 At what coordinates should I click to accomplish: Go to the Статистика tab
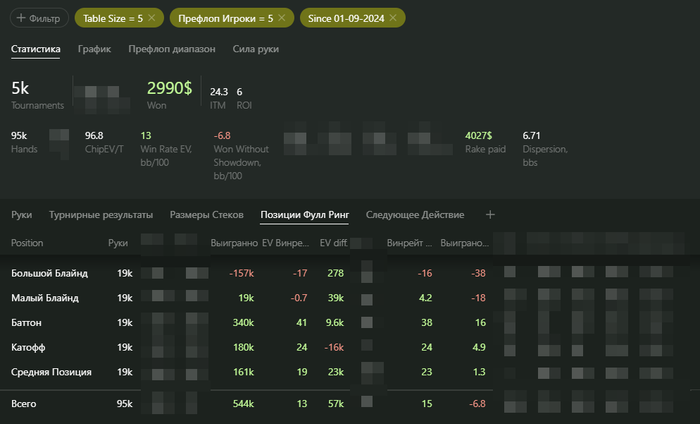(36, 48)
